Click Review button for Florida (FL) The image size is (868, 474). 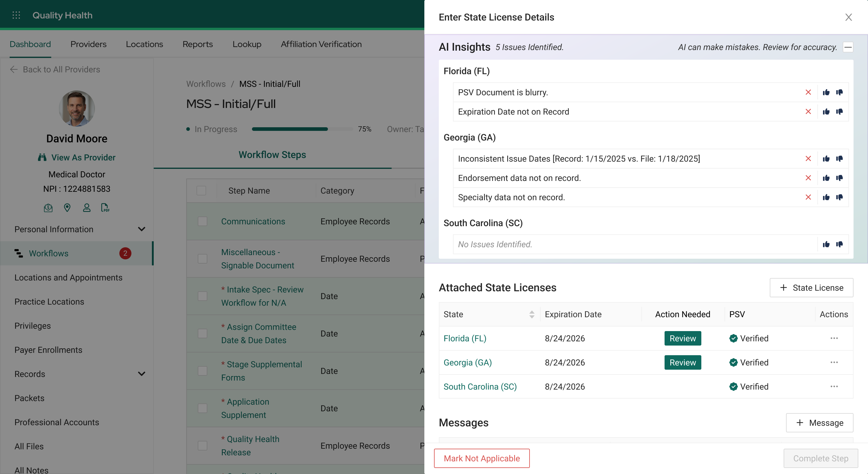coord(683,338)
